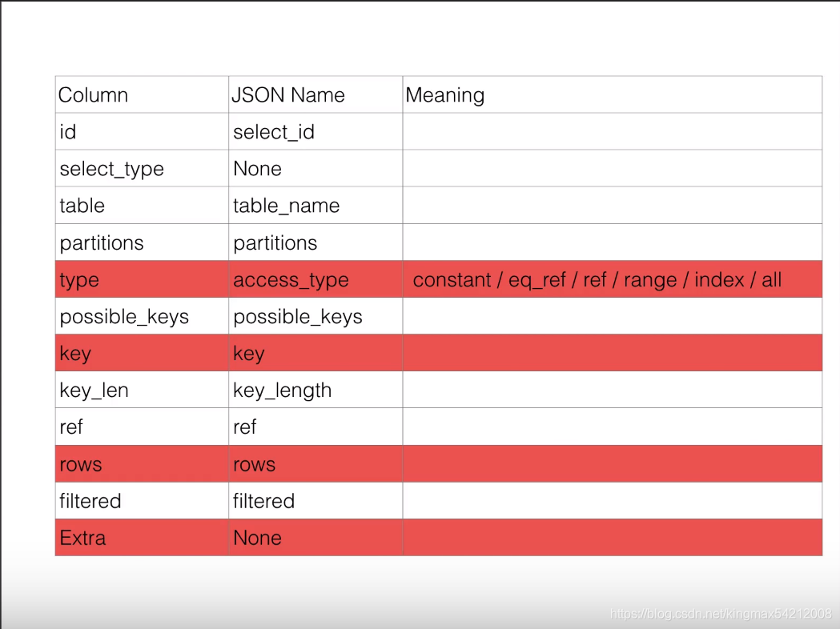This screenshot has width=840, height=629.
Task: Click the 'Column' header cell
Action: (142, 94)
